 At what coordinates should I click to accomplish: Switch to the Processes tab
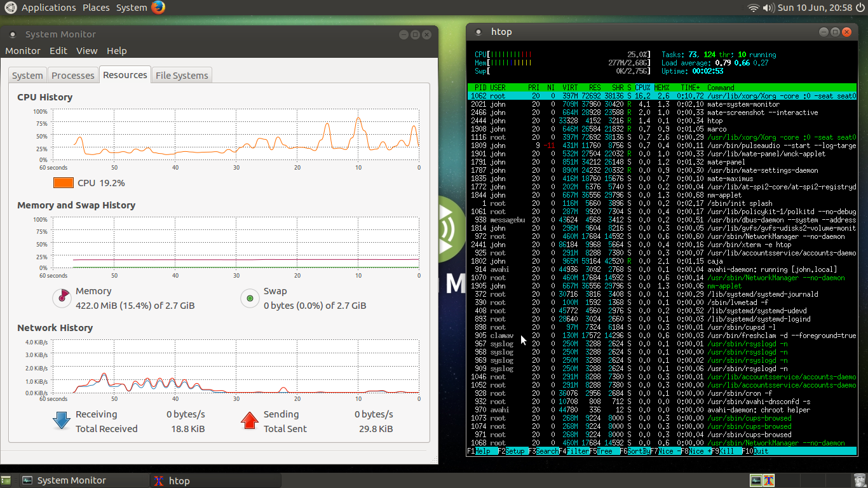(73, 75)
